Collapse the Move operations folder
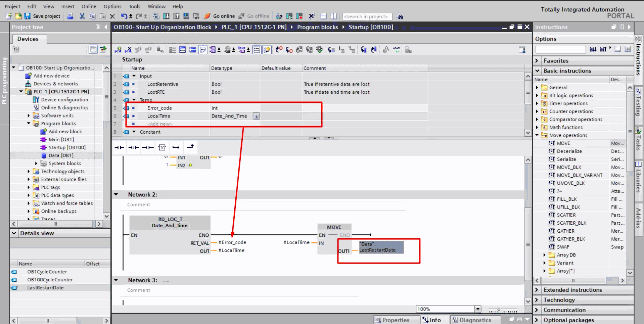 click(537, 135)
